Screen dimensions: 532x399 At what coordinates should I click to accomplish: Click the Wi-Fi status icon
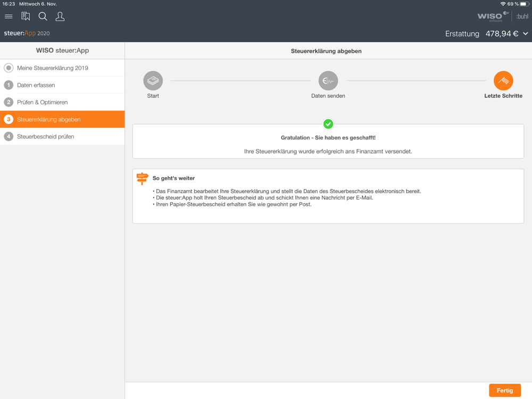pos(503,4)
